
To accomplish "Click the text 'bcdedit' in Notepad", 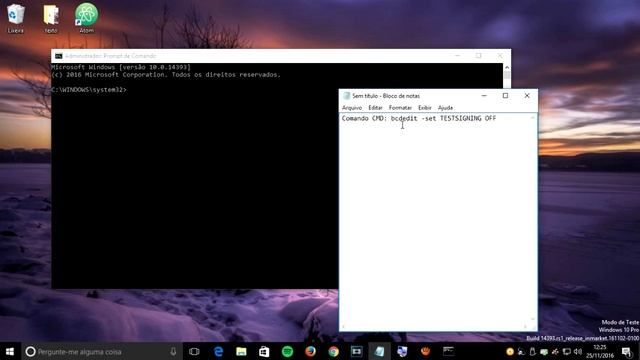I will [404, 118].
